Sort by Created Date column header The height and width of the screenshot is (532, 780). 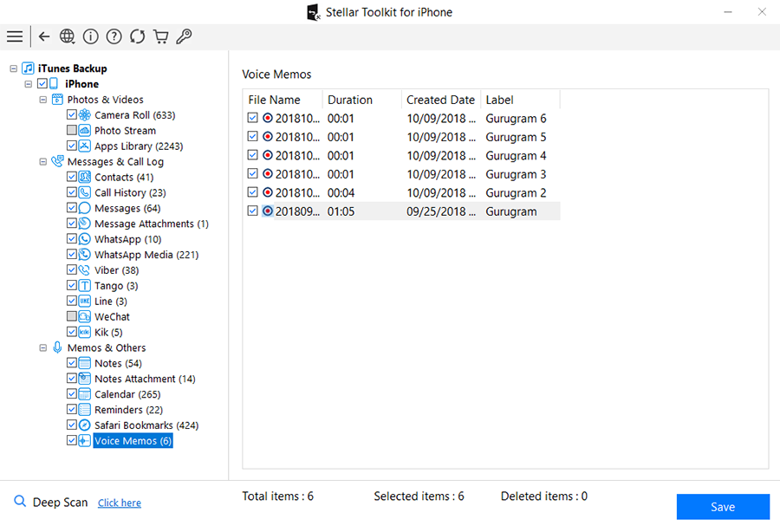[441, 100]
